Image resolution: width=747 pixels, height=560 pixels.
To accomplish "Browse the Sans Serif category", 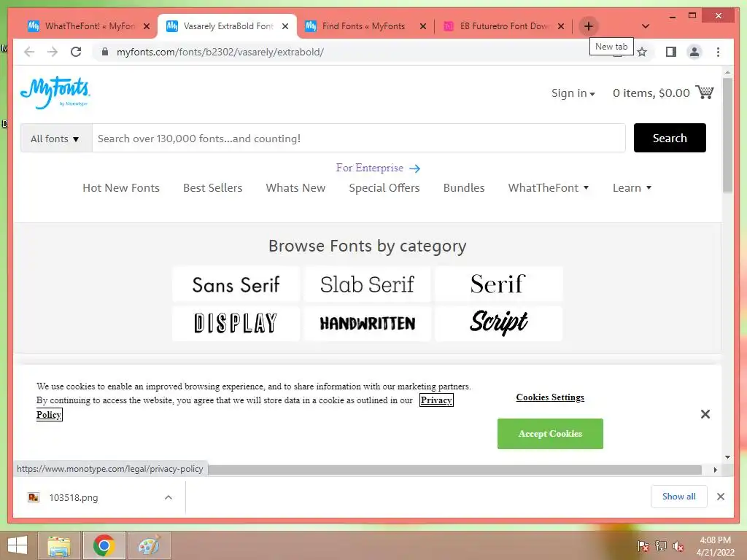I will pyautogui.click(x=236, y=284).
